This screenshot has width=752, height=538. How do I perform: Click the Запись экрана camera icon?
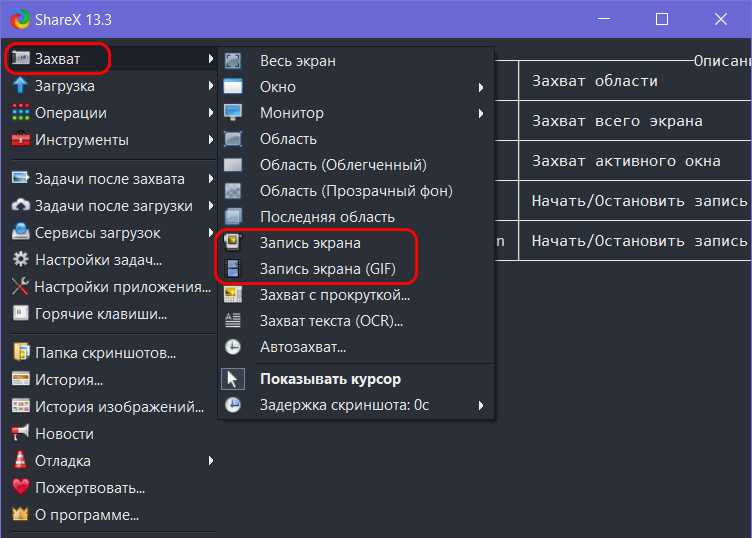tap(233, 243)
